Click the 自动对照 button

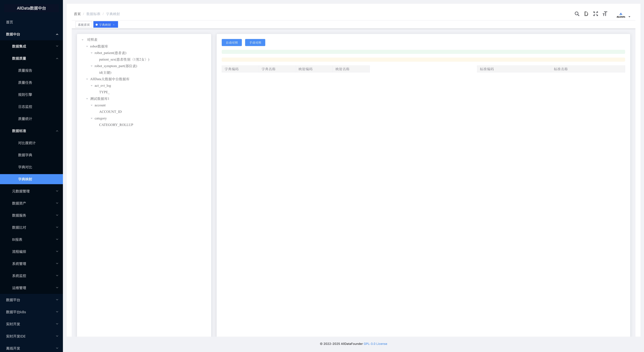pyautogui.click(x=232, y=43)
